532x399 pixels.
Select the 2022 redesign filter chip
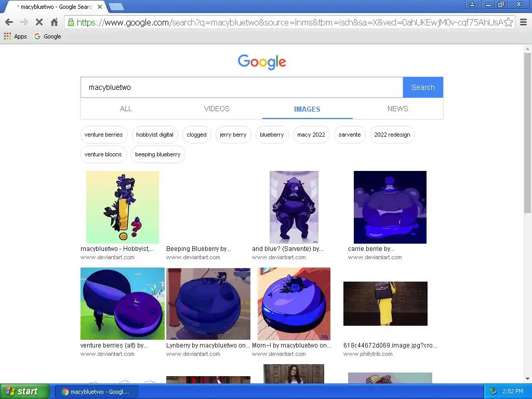click(392, 135)
